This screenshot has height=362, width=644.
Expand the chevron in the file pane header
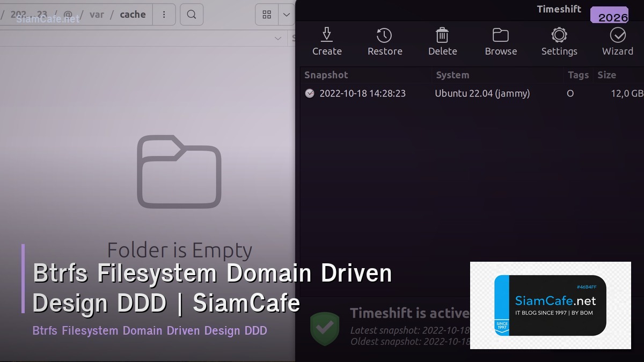click(278, 38)
